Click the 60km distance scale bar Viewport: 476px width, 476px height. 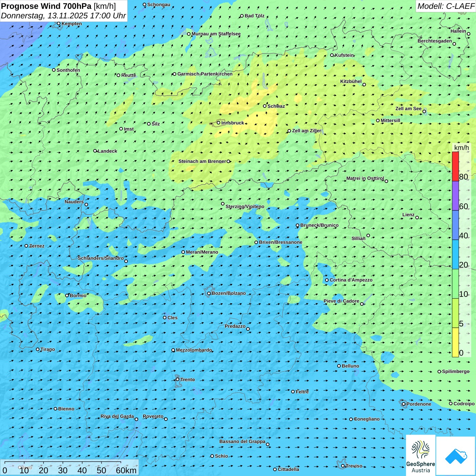[x=63, y=463]
